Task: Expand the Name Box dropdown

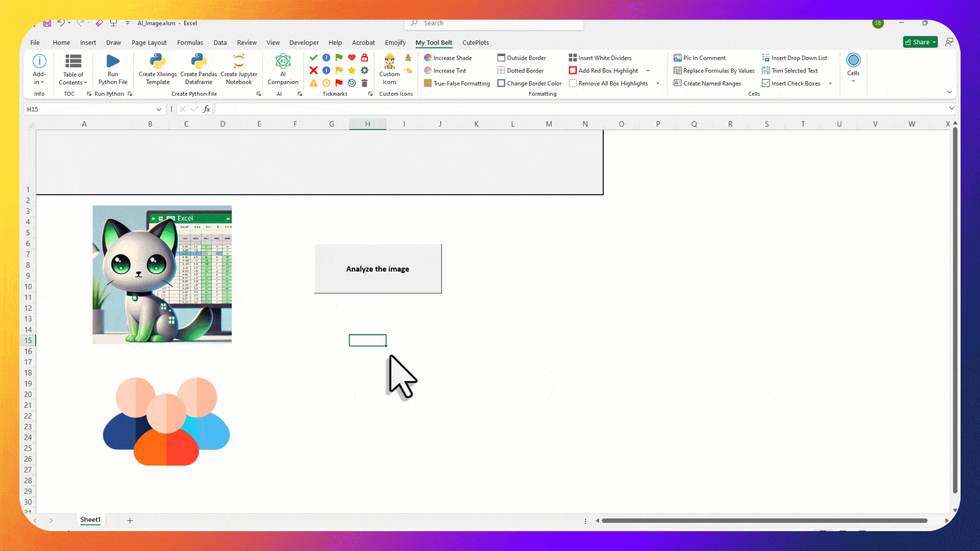Action: pyautogui.click(x=159, y=109)
